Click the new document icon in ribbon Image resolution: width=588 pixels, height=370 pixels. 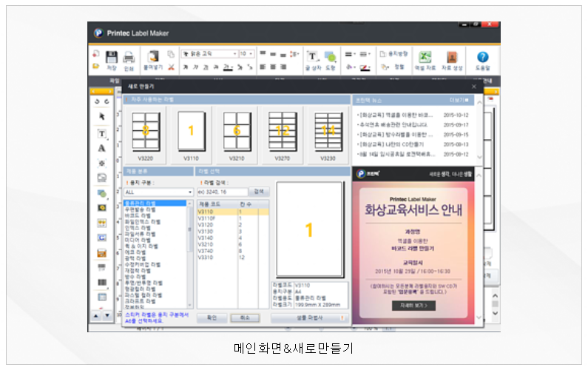(x=96, y=54)
